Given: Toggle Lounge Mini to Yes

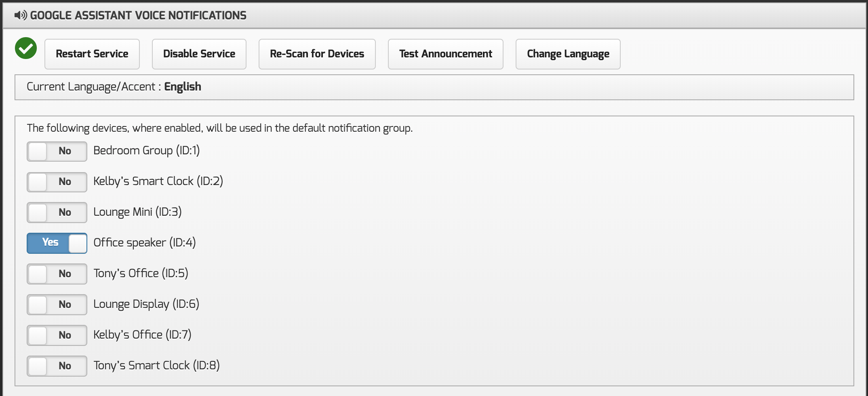Looking at the screenshot, I should (x=57, y=213).
